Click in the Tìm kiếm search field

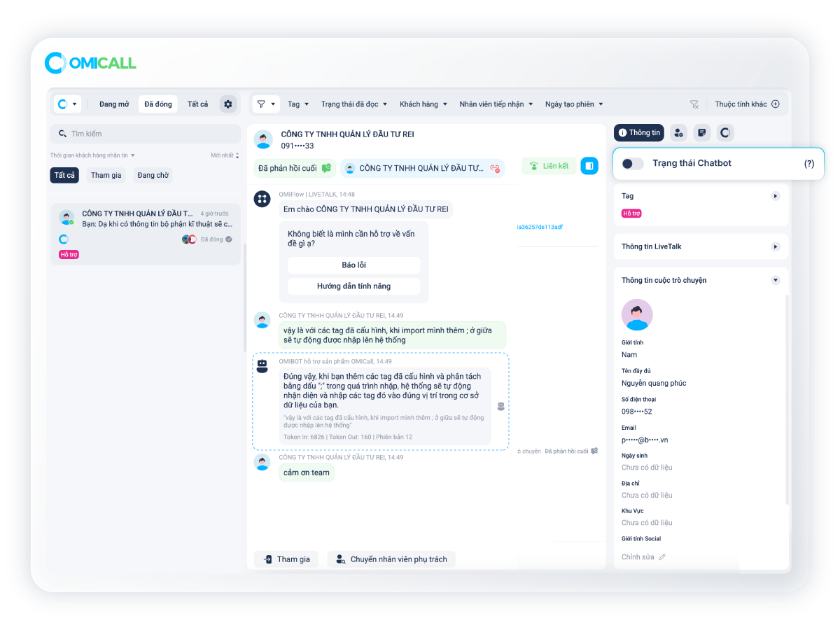point(145,134)
